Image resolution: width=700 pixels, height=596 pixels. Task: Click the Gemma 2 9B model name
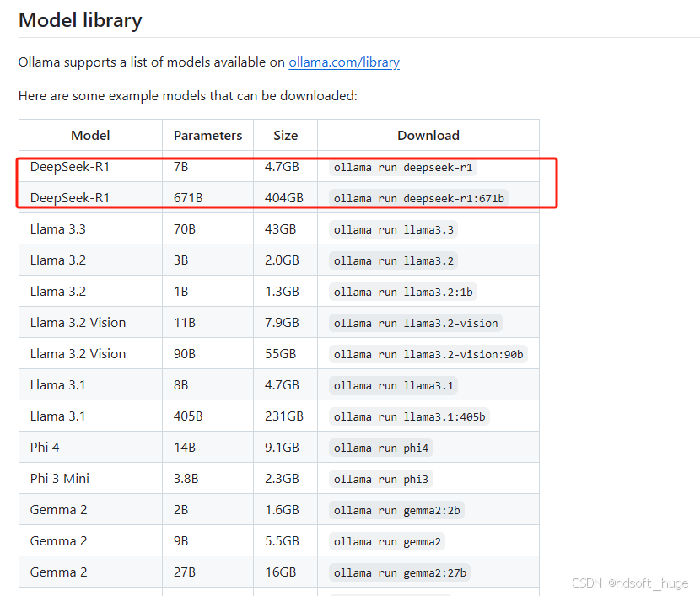coord(58,541)
